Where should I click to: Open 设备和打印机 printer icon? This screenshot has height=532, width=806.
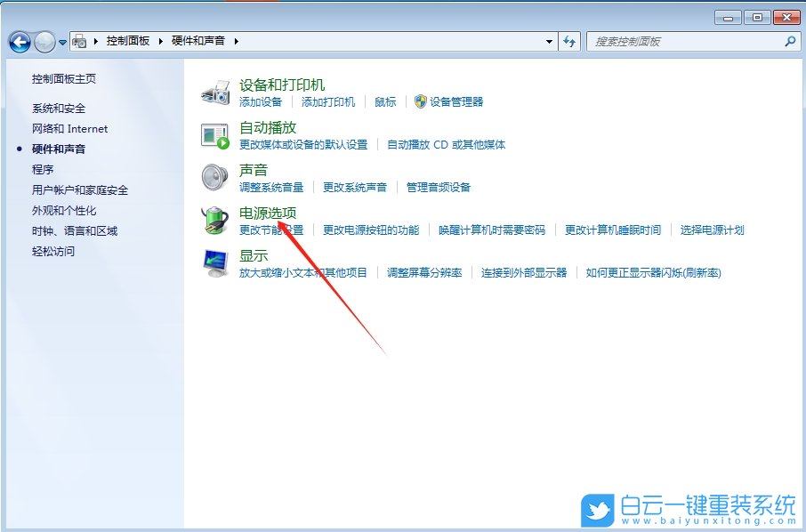[214, 86]
